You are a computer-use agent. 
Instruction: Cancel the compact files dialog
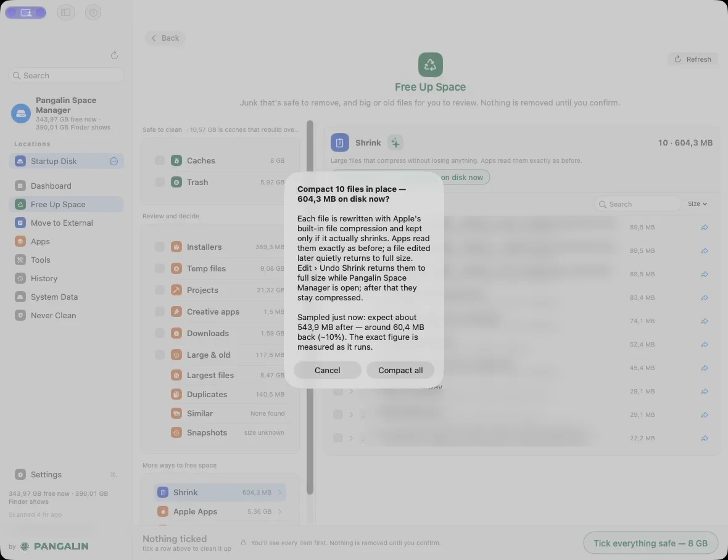tap(328, 370)
